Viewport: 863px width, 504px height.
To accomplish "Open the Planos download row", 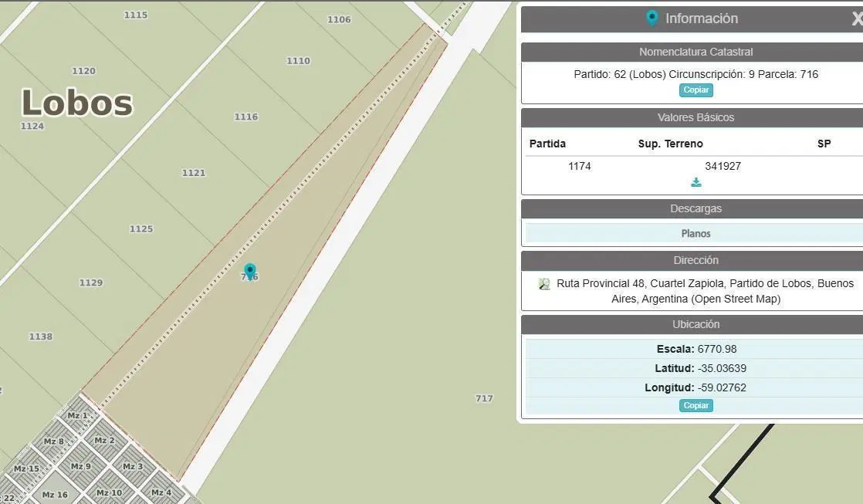I will [695, 233].
